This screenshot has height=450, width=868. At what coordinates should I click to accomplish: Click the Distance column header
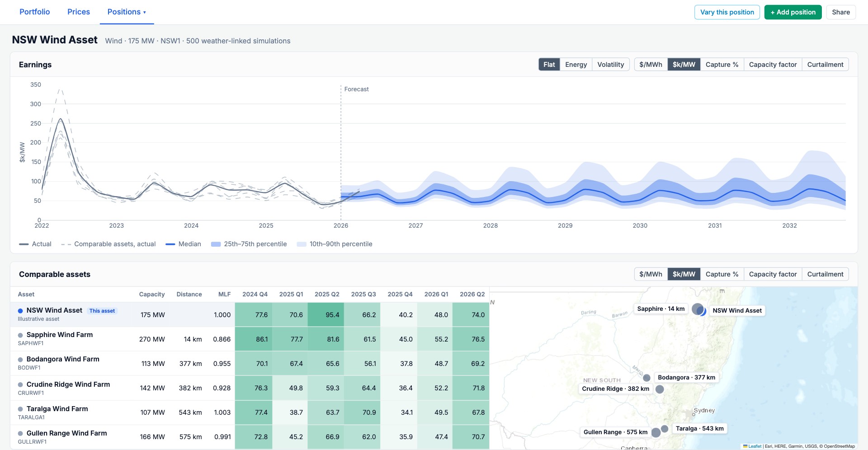[x=189, y=294]
